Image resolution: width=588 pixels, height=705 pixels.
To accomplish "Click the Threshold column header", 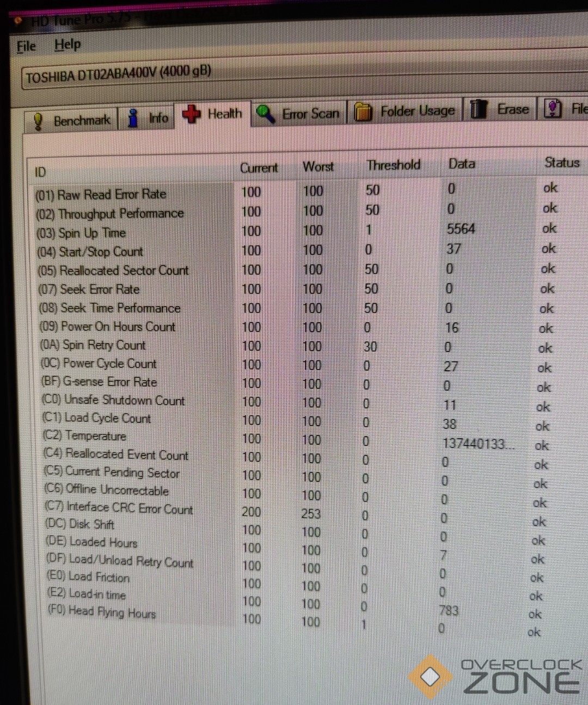I will [393, 165].
